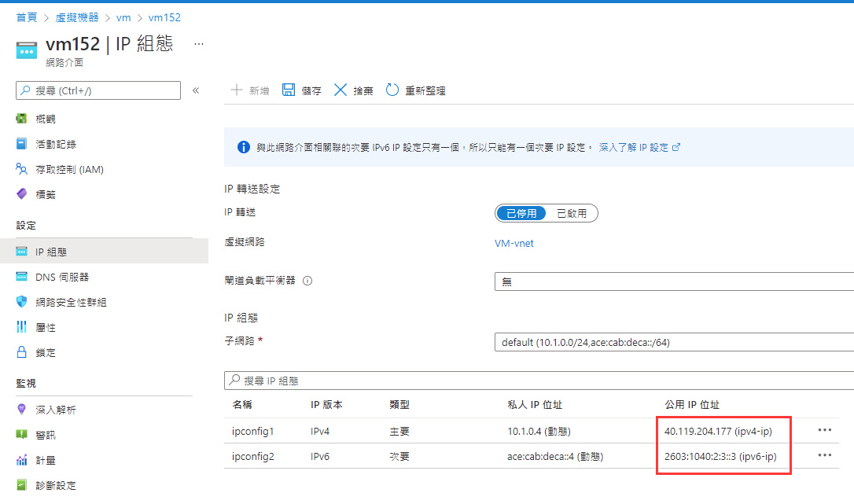Click the 捨棄 (Discard) X icon
Viewport: 854px width, 504px height.
point(340,90)
